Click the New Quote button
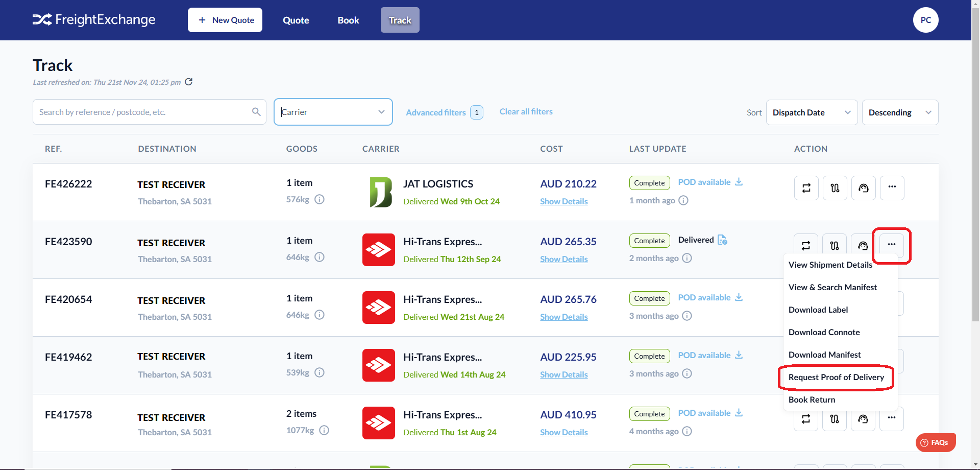This screenshot has height=470, width=980. coord(225,20)
